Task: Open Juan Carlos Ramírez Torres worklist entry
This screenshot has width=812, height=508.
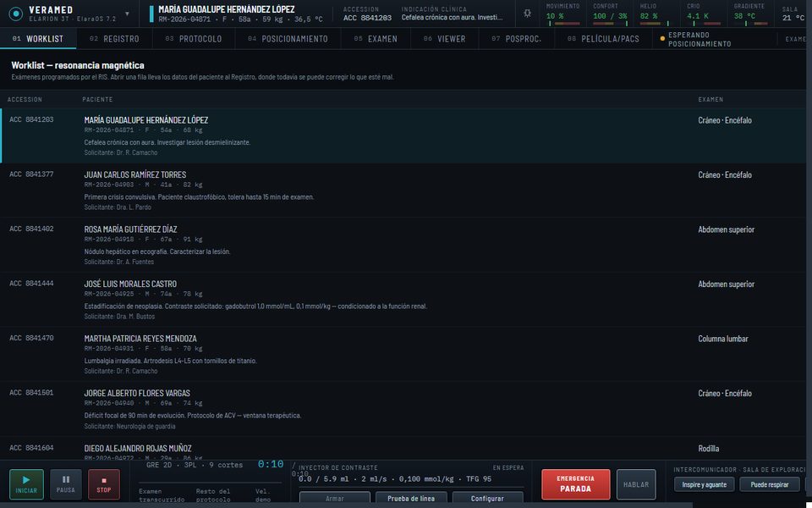Action: click(403, 190)
